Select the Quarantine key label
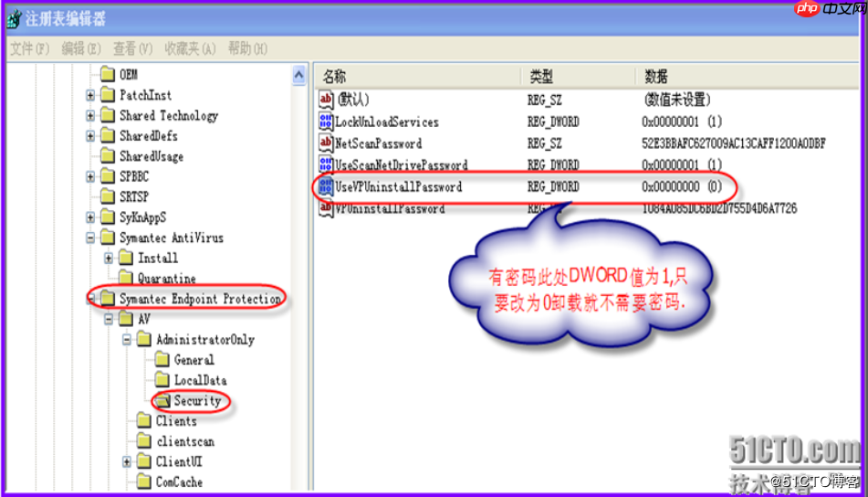 [x=167, y=278]
